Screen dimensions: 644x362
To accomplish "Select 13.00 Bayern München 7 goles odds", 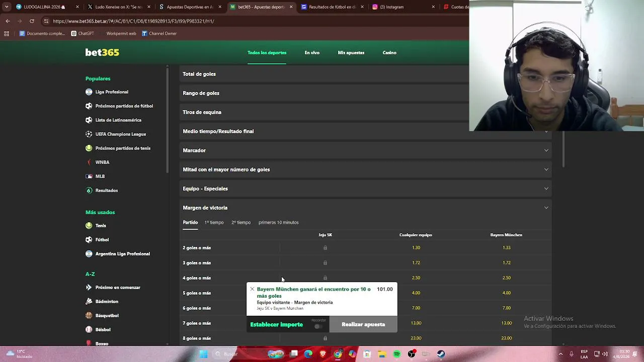I will (506, 323).
